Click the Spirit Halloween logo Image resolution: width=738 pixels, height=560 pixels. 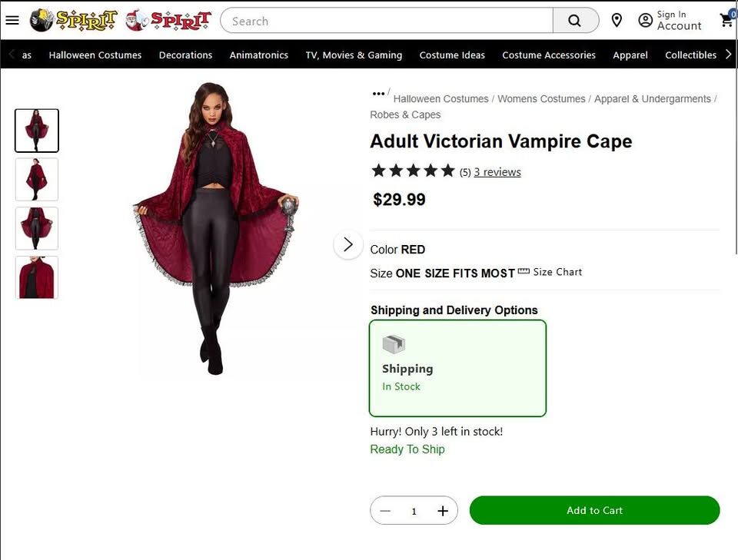[74, 20]
